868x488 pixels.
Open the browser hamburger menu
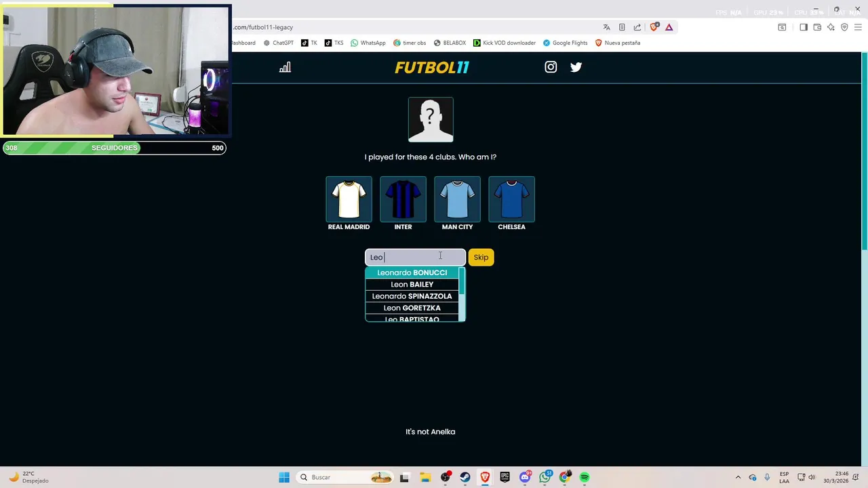[x=858, y=27]
